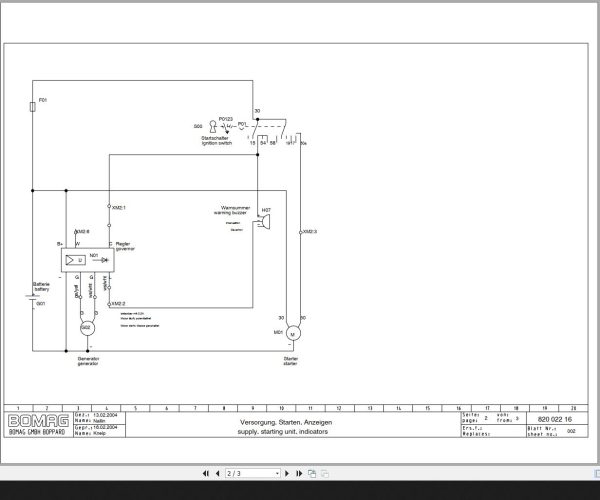The width and height of the screenshot is (600, 500).
Task: Click the 'B+' terminal label
Action: click(x=60, y=244)
